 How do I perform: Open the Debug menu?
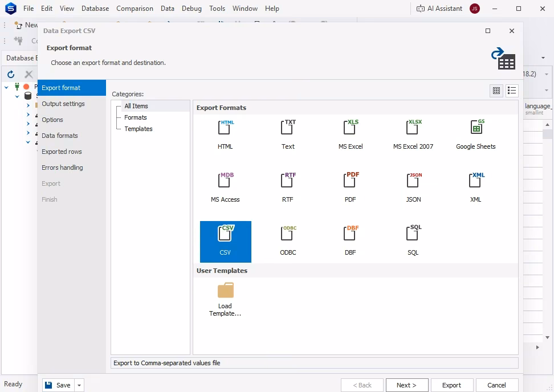point(192,9)
